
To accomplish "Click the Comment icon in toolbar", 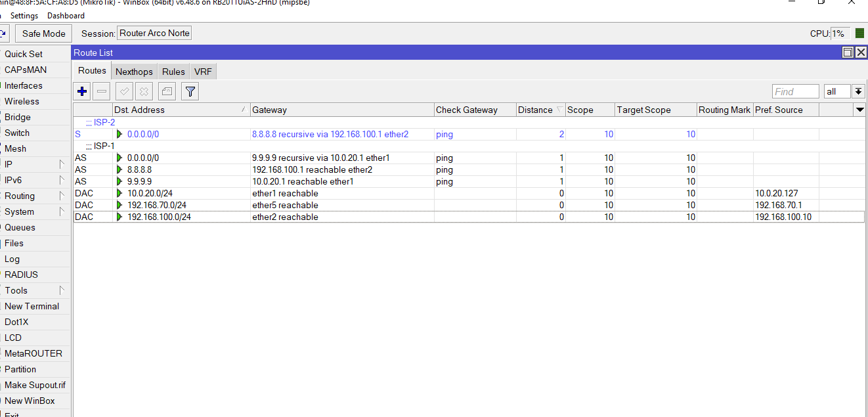I will (x=167, y=91).
